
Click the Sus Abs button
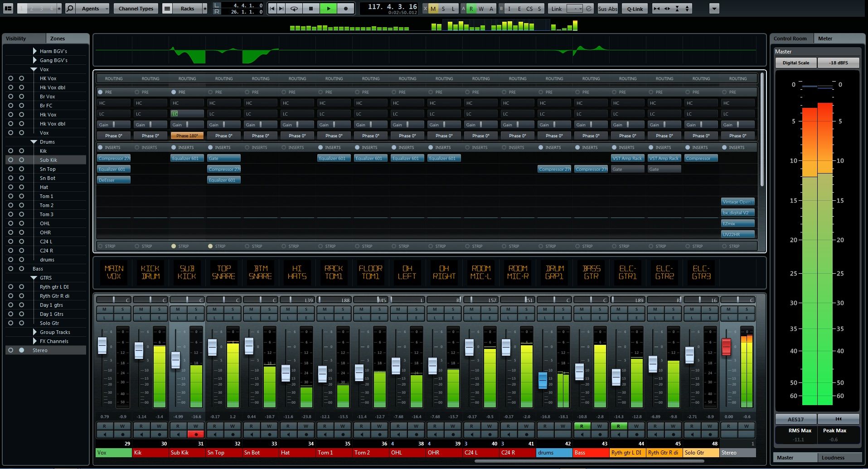click(608, 9)
